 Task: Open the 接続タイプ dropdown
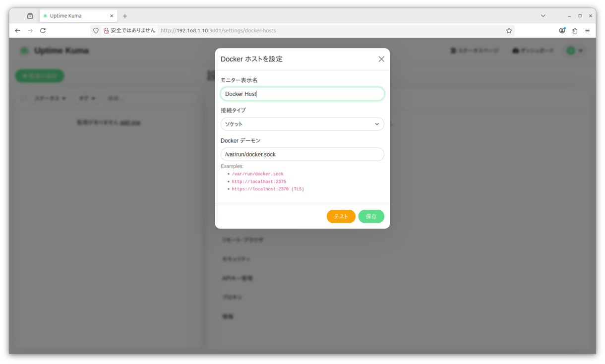[x=302, y=124]
